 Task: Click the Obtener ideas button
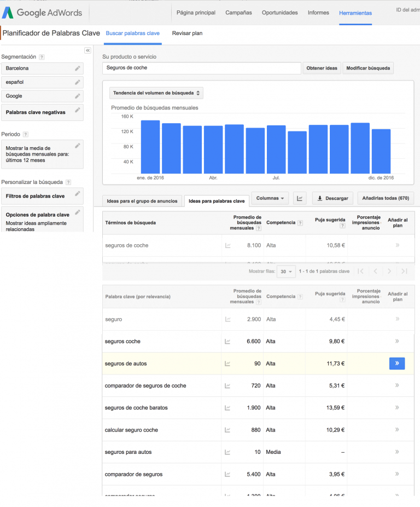click(322, 68)
